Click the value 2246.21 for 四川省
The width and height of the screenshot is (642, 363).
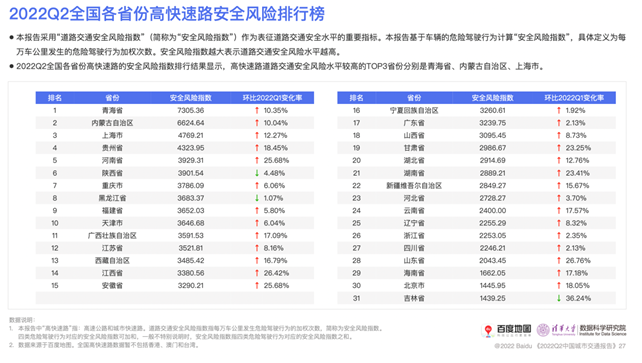tap(493, 248)
